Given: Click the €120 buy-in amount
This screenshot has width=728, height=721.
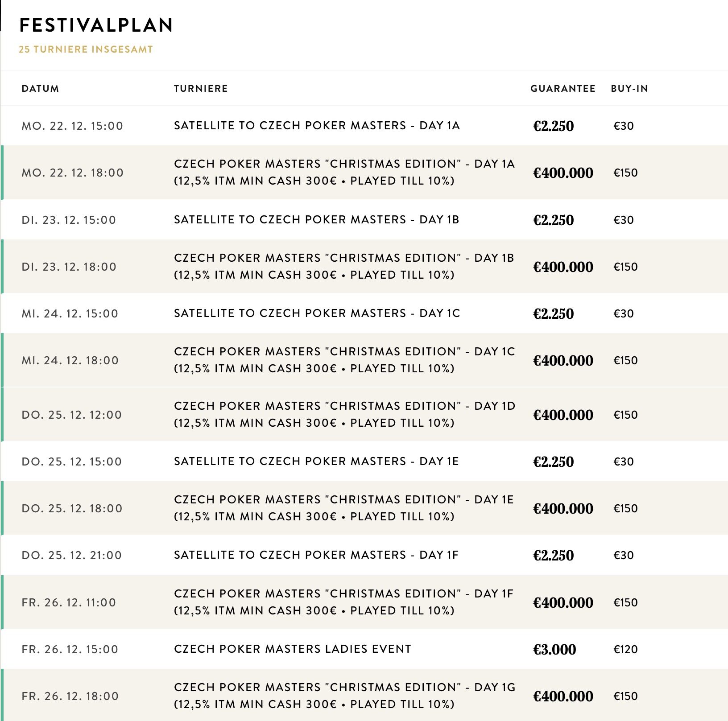Looking at the screenshot, I should (625, 650).
